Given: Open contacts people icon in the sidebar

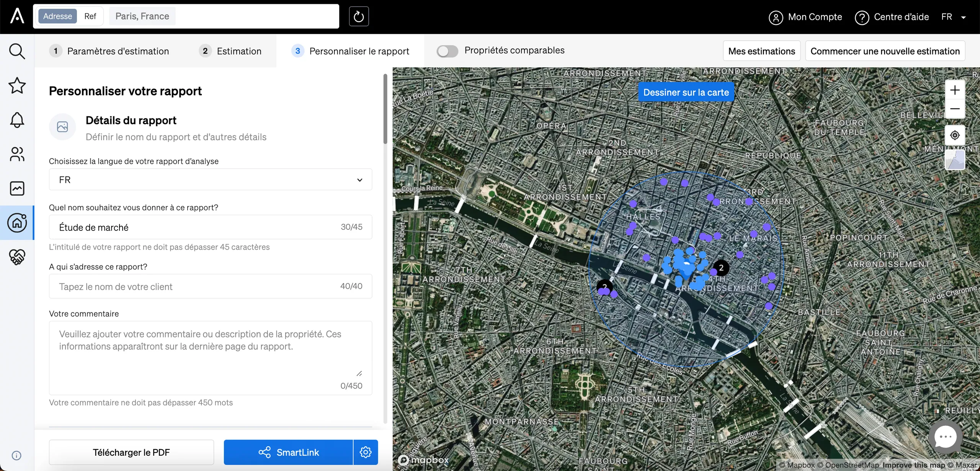Looking at the screenshot, I should click(17, 154).
